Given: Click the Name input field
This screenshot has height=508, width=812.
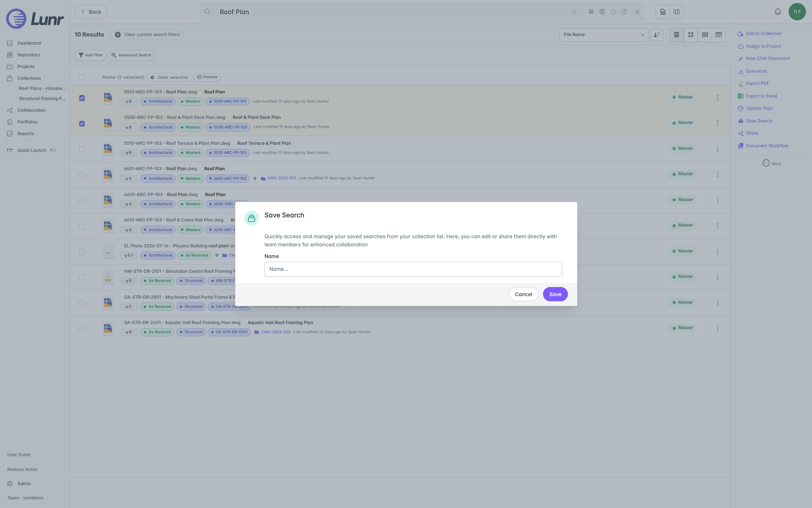Looking at the screenshot, I should 413,269.
